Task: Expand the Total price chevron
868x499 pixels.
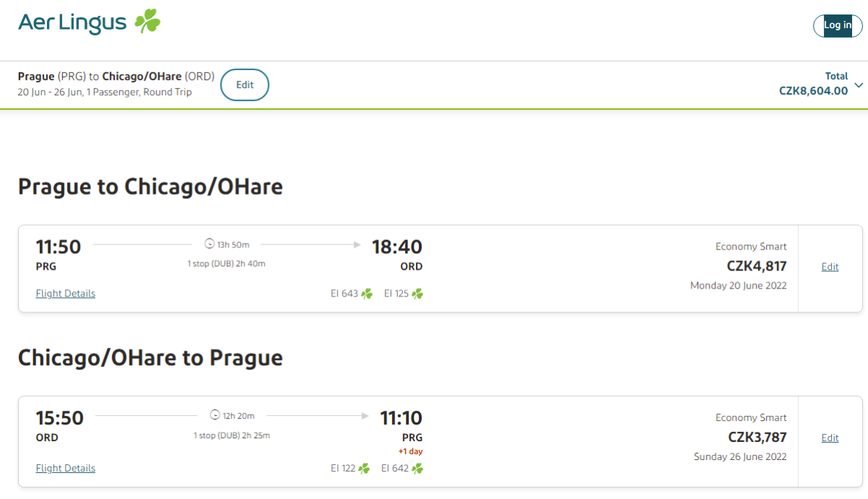Action: [859, 85]
